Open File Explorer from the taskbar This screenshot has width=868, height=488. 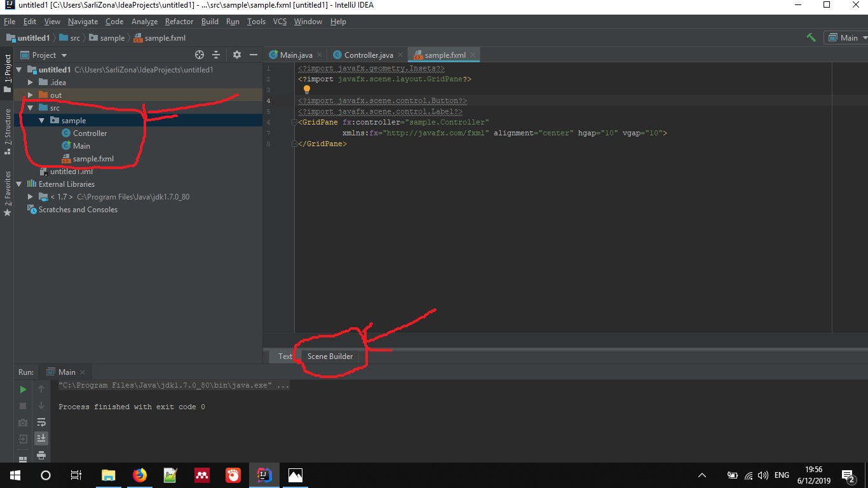click(108, 475)
